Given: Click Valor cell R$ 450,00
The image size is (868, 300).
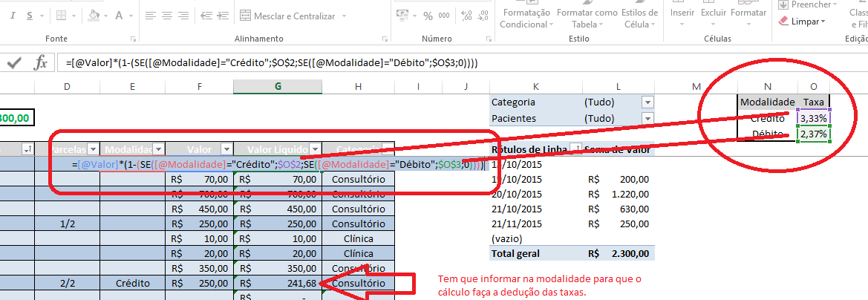Looking at the screenshot, I should click(x=199, y=209).
